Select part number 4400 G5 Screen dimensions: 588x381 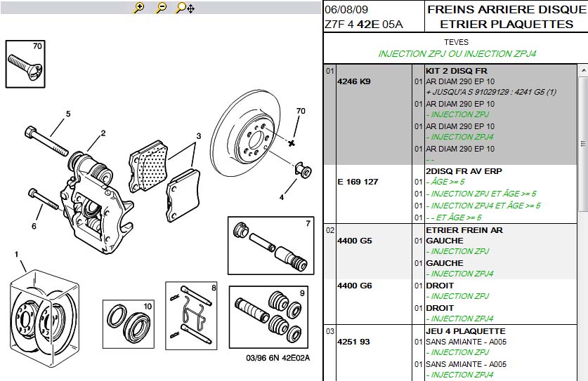coord(354,241)
